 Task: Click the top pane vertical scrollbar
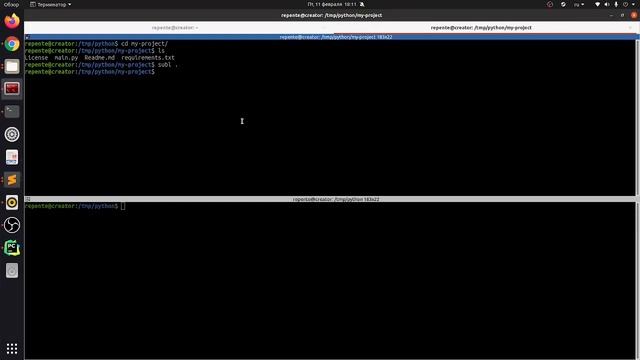point(638,118)
